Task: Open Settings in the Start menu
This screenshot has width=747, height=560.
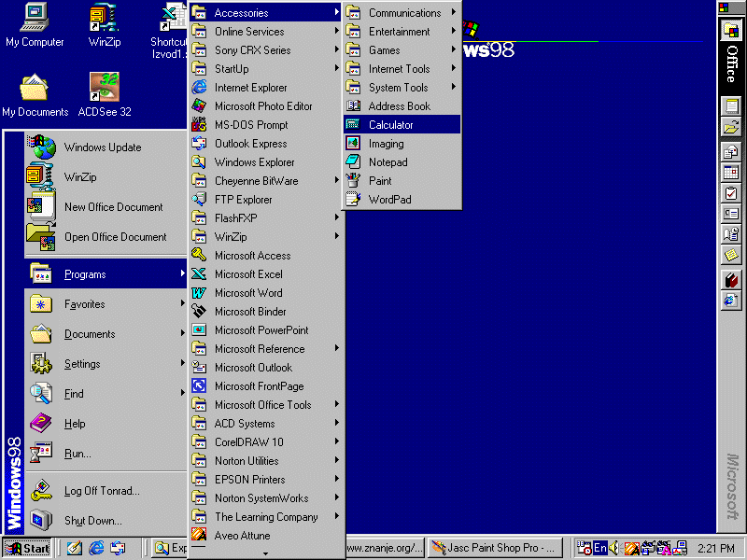Action: pyautogui.click(x=106, y=364)
